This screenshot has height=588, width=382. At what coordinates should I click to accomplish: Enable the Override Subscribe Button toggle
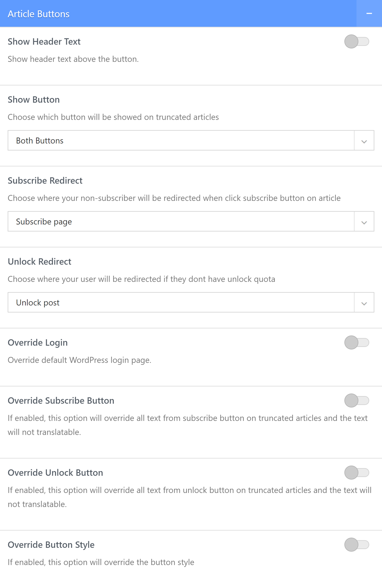pos(356,401)
